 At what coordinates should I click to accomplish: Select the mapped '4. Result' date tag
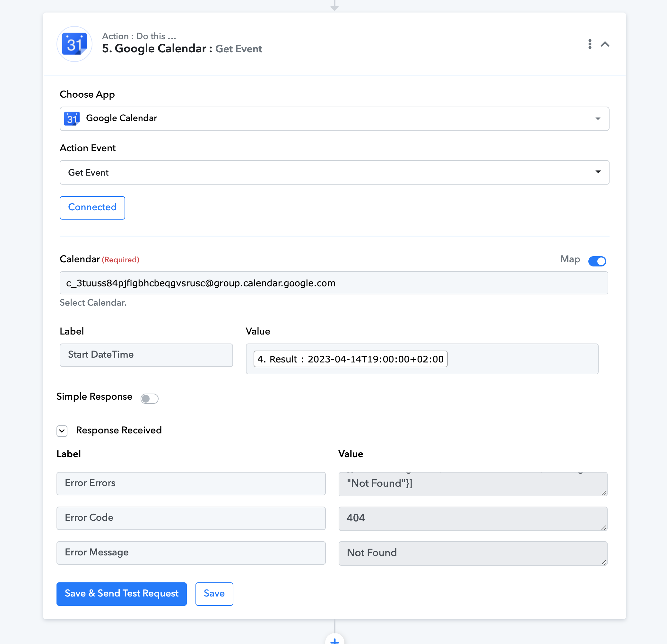point(350,359)
